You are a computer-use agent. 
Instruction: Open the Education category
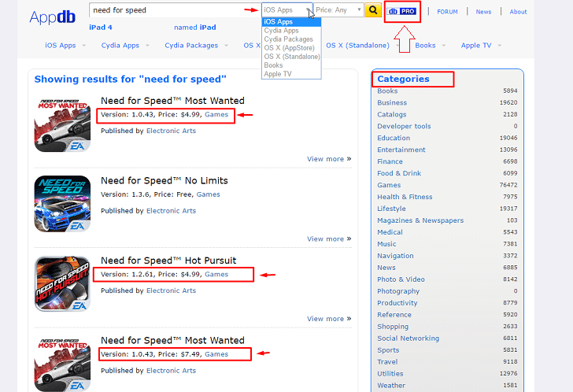[394, 138]
